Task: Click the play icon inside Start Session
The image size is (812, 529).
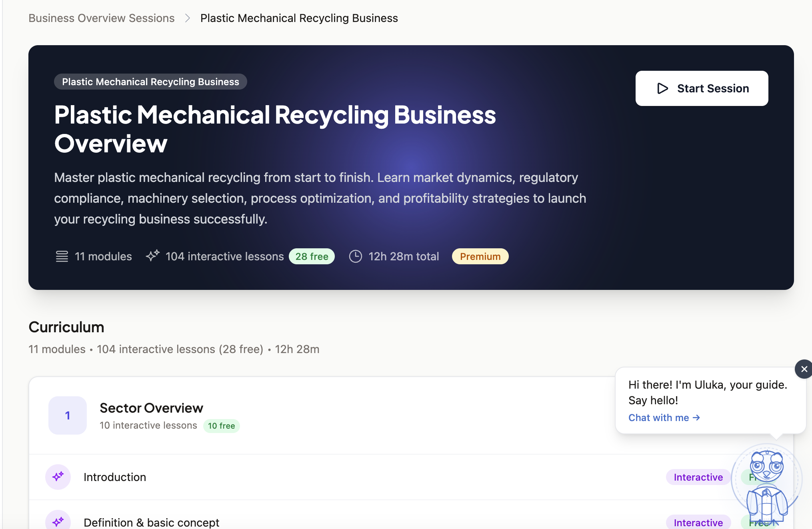Action: 662,88
